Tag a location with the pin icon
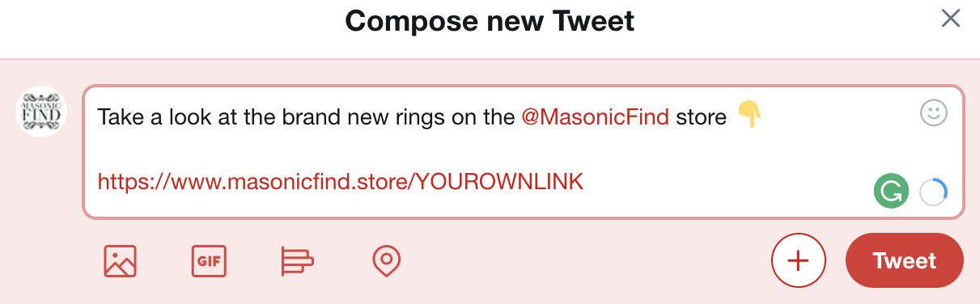980x304 pixels. pyautogui.click(x=387, y=261)
